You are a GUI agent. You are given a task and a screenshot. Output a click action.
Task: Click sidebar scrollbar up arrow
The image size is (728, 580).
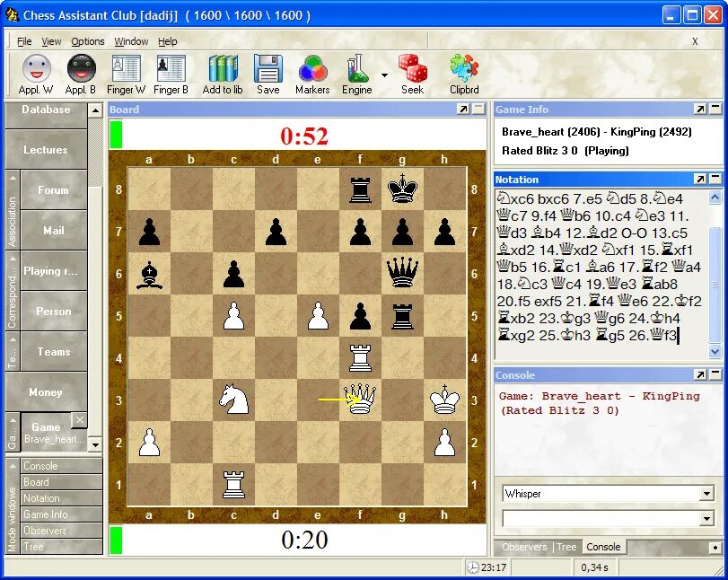pyautogui.click(x=95, y=110)
